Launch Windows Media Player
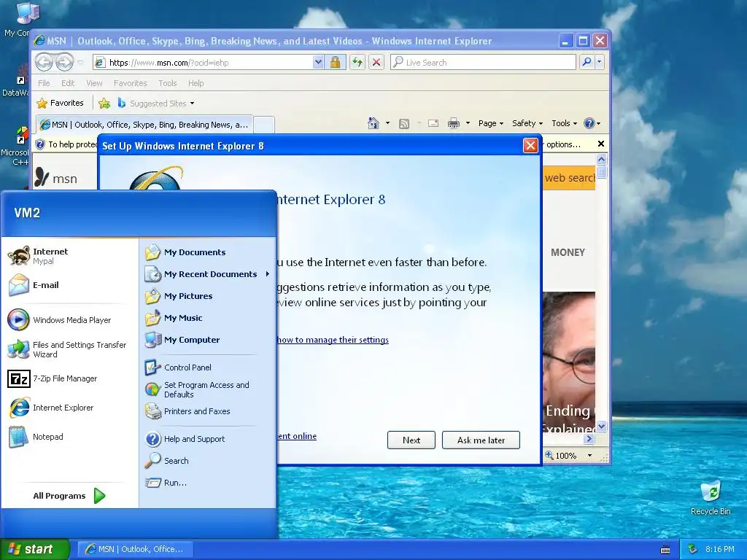Image resolution: width=747 pixels, height=560 pixels. (x=60, y=320)
